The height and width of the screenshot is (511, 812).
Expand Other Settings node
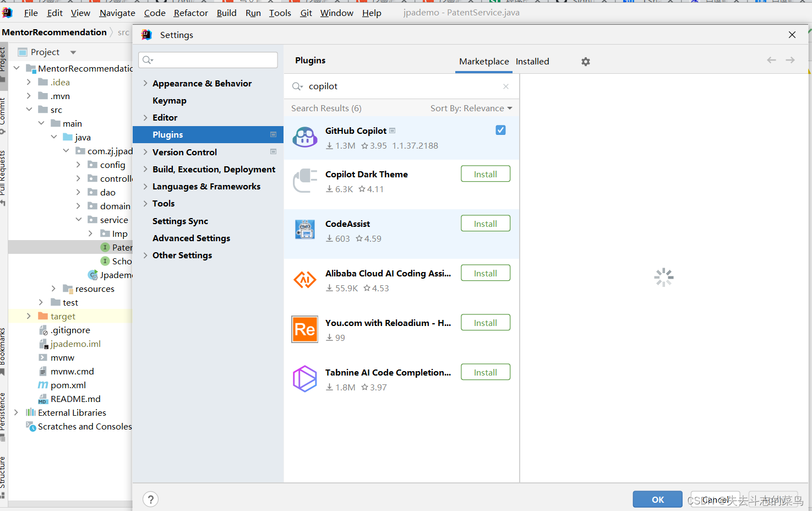click(x=145, y=255)
